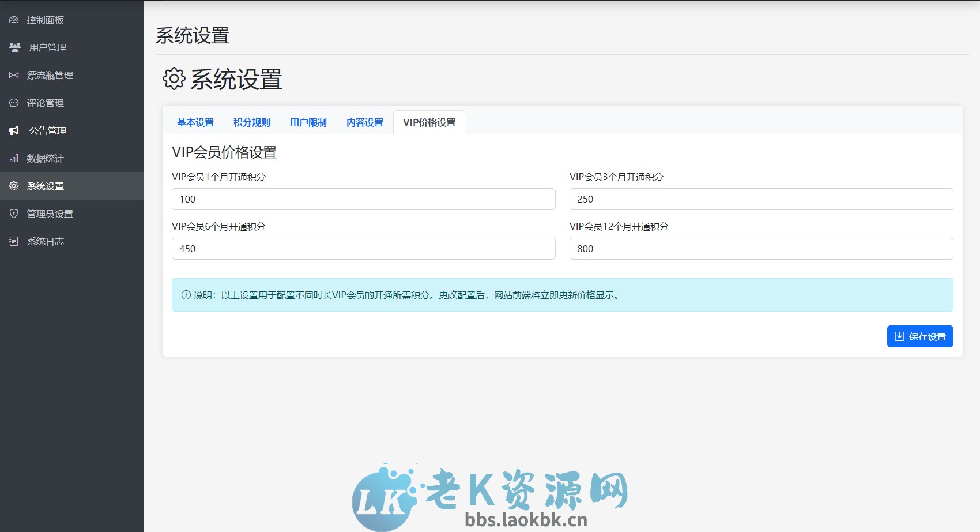
Task: Open 管理员设置 using the shield icon
Action: tap(14, 213)
